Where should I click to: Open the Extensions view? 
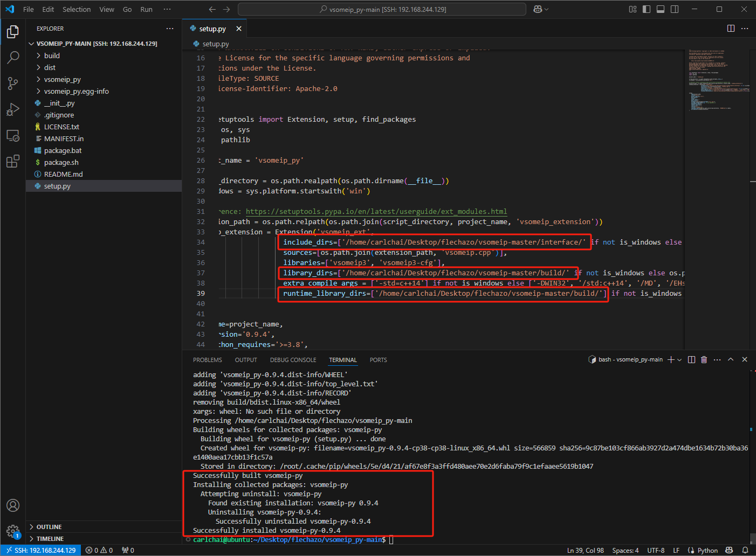(x=13, y=161)
